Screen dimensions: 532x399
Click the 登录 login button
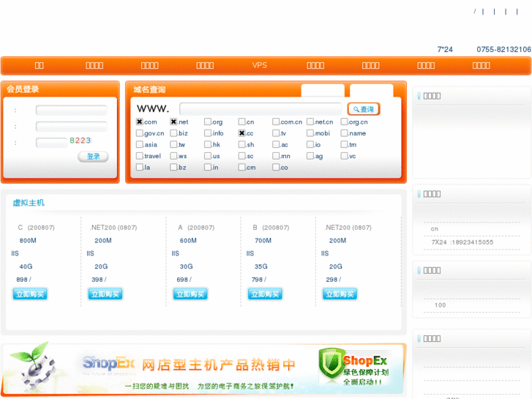pyautogui.click(x=93, y=156)
